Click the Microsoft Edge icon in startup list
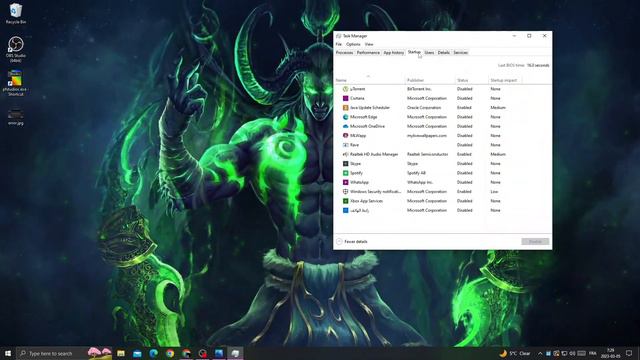Screen dimensions: 640x360 (x=345, y=117)
